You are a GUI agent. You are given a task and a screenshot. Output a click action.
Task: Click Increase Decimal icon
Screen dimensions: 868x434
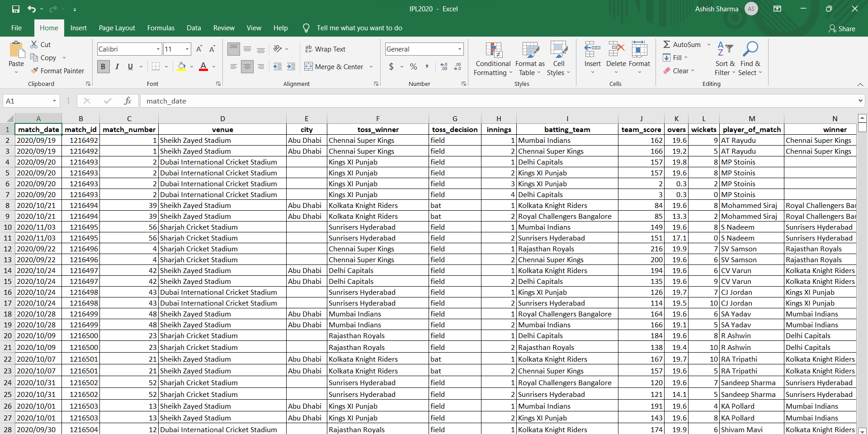444,66
